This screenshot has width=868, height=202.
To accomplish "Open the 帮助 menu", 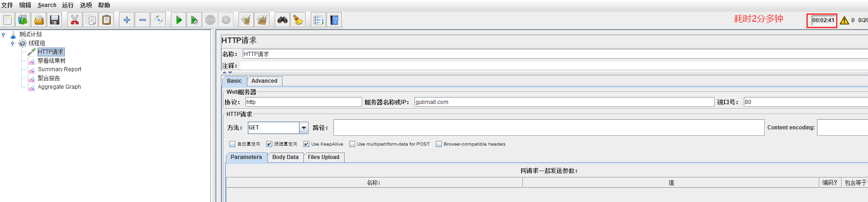I will 104,5.
